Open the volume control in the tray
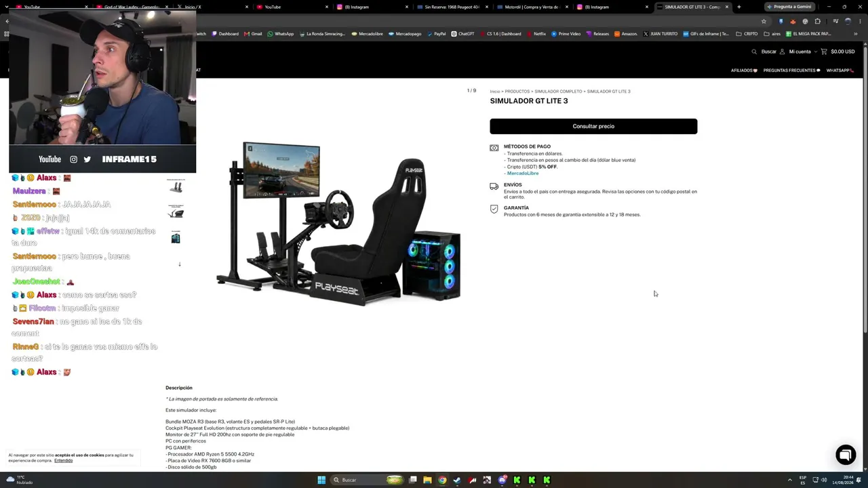 (824, 480)
